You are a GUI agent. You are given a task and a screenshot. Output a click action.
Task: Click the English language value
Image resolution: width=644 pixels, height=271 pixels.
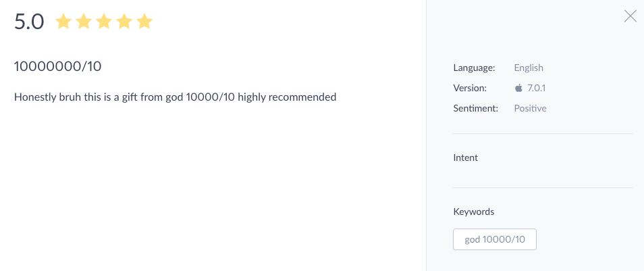click(529, 68)
